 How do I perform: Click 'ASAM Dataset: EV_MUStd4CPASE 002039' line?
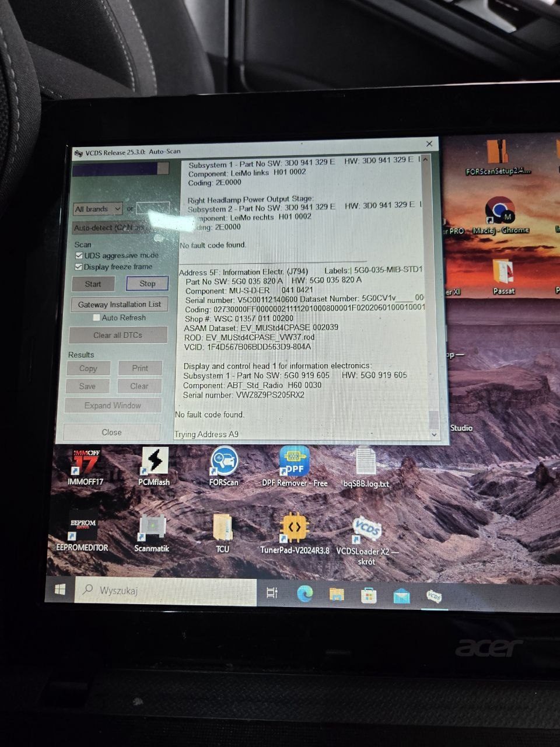coord(261,327)
